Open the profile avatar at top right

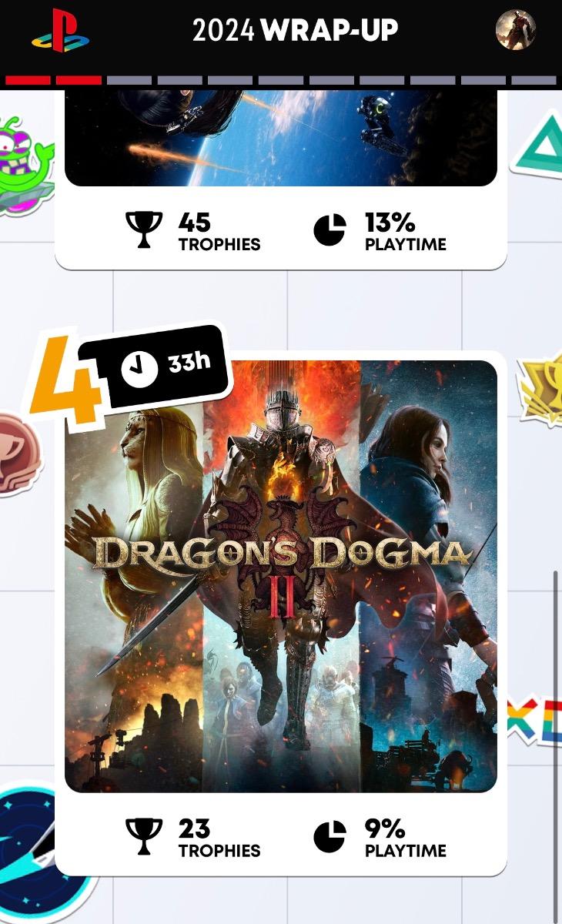coord(515,30)
